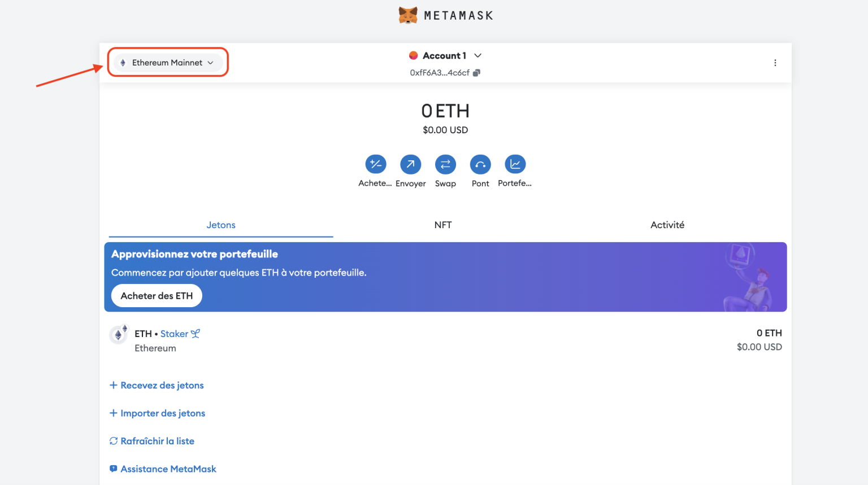Click the Account 1 avatar icon
Image resolution: width=868 pixels, height=485 pixels.
point(414,55)
